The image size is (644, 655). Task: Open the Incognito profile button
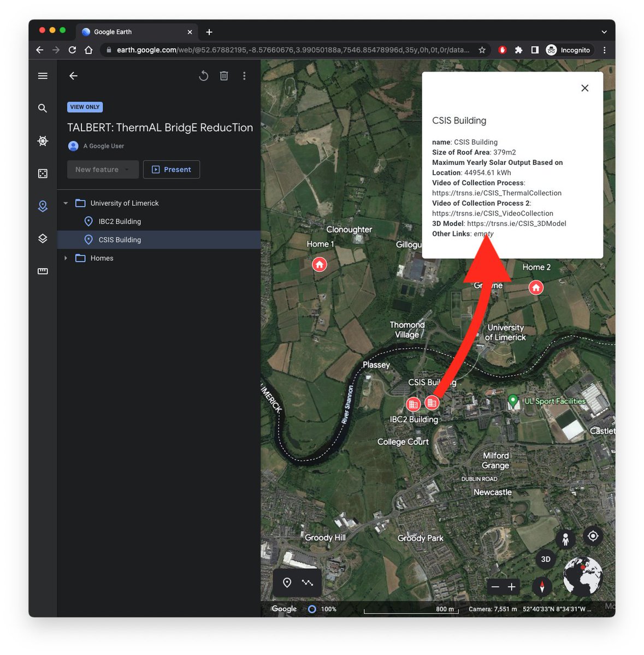tap(569, 50)
